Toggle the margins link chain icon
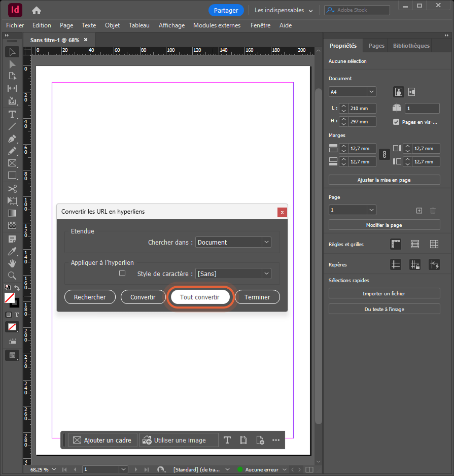Viewport: 454px width, 476px height. [x=384, y=154]
